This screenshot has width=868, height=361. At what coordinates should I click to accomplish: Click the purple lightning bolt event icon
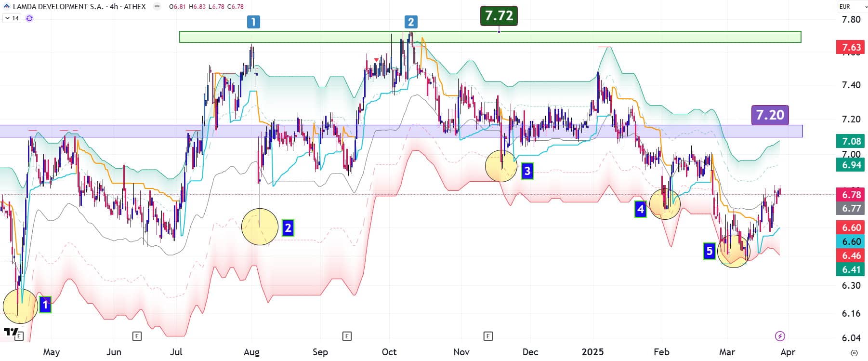780,336
